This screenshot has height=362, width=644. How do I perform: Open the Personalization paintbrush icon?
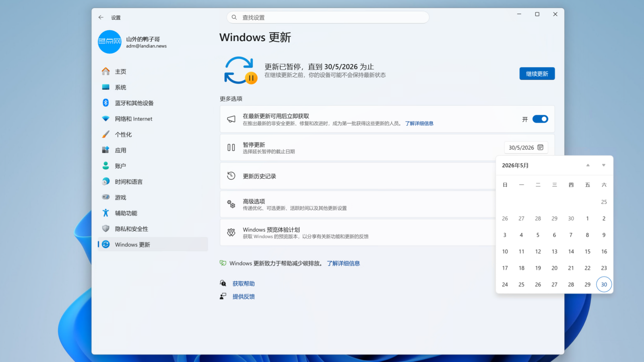pos(105,134)
